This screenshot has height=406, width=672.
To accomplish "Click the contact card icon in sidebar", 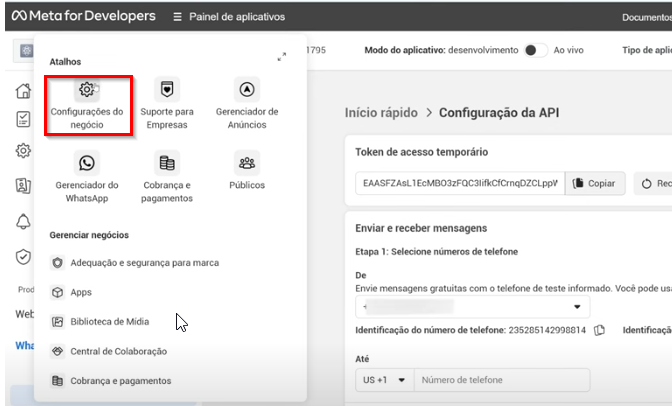I will pyautogui.click(x=23, y=186).
